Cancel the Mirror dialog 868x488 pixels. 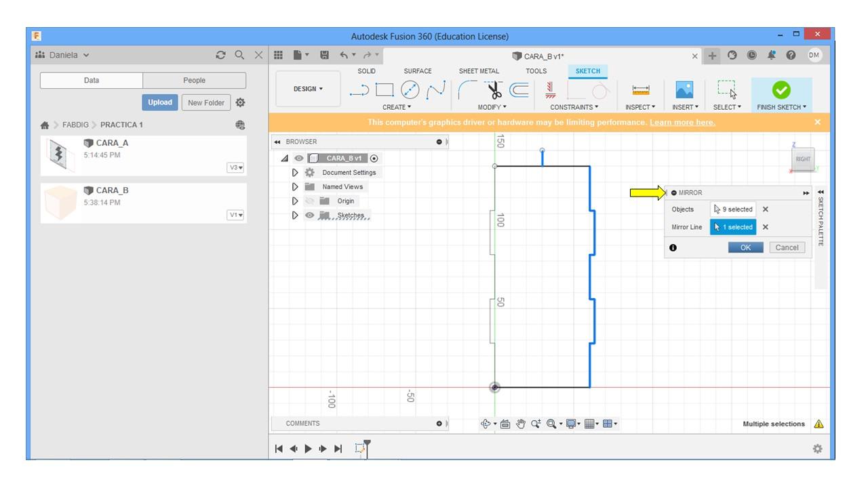[787, 247]
